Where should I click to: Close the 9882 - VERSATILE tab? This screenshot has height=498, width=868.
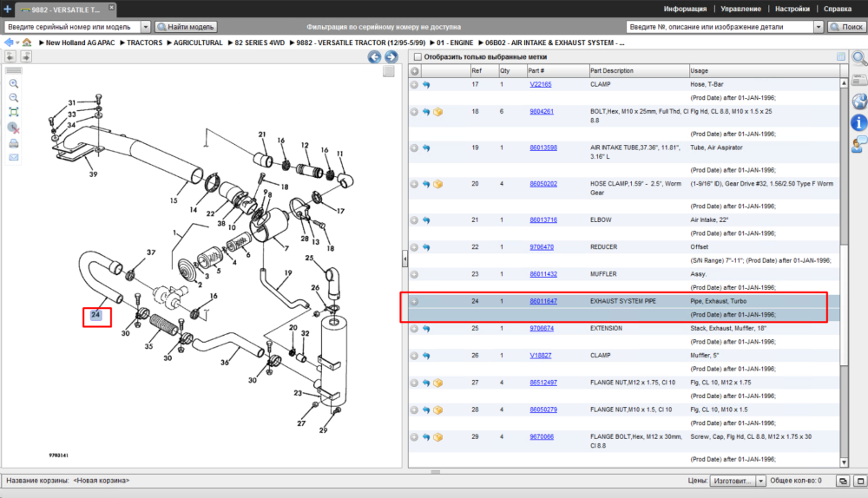(x=111, y=7)
